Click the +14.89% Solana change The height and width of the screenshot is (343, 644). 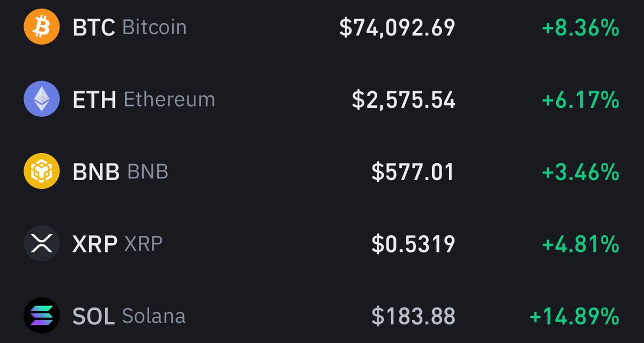[x=574, y=316]
